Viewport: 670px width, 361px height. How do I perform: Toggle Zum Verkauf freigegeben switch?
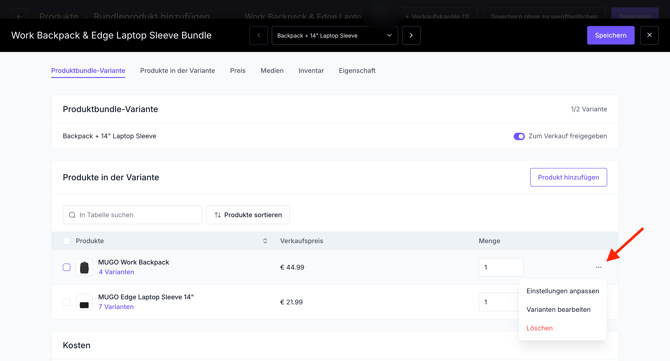519,136
